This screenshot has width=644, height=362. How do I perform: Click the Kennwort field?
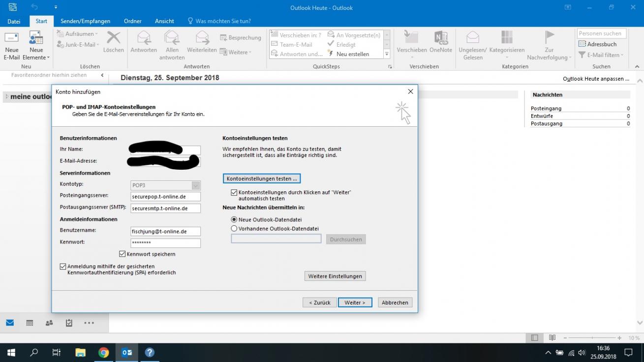pos(166,243)
